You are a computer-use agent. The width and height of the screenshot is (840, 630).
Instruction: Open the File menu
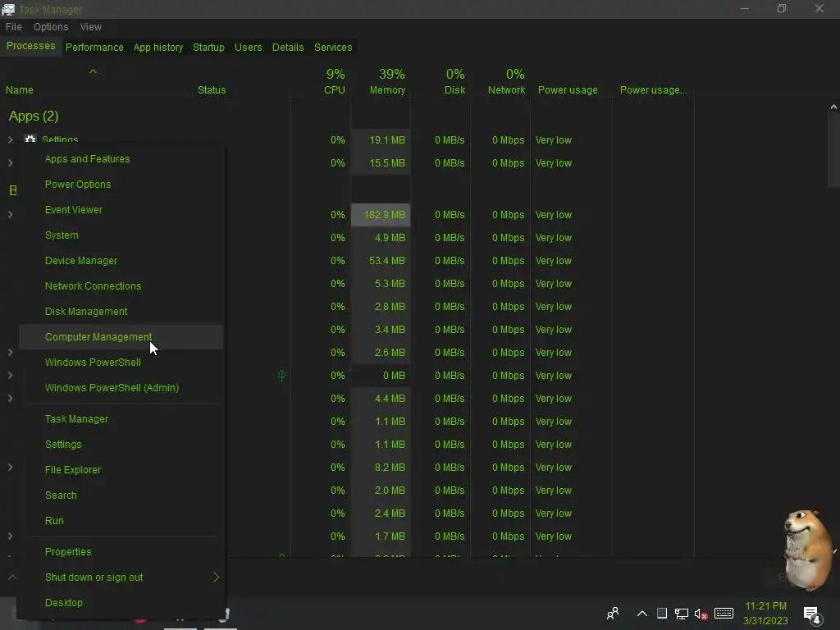(x=14, y=27)
